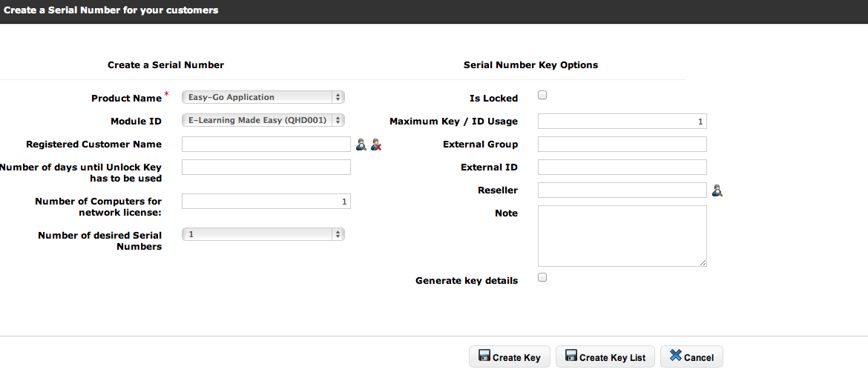This screenshot has height=375, width=868.
Task: Click the floppy disk icon on Create Key
Action: pos(484,356)
